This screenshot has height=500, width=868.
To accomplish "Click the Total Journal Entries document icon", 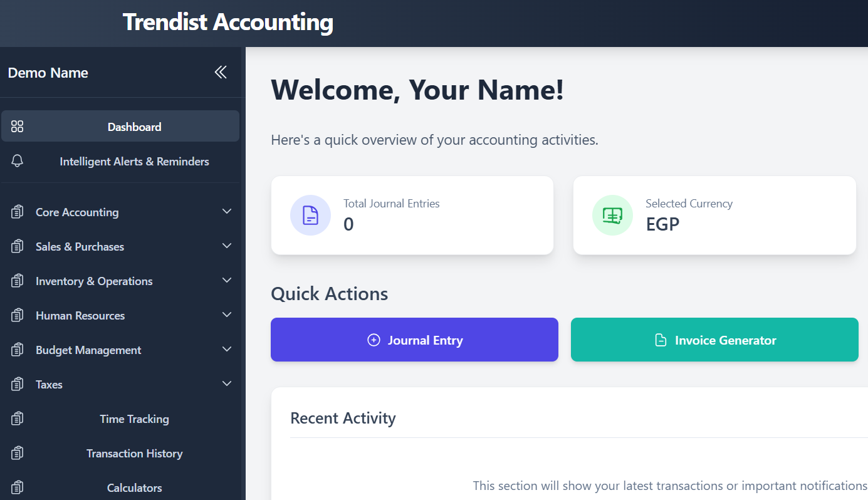I will pos(310,215).
